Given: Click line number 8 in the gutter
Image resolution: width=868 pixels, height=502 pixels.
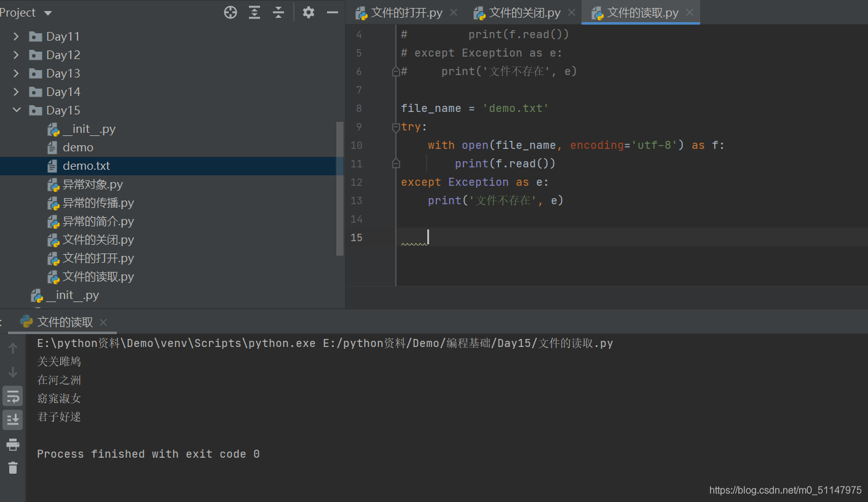Looking at the screenshot, I should pyautogui.click(x=358, y=108).
